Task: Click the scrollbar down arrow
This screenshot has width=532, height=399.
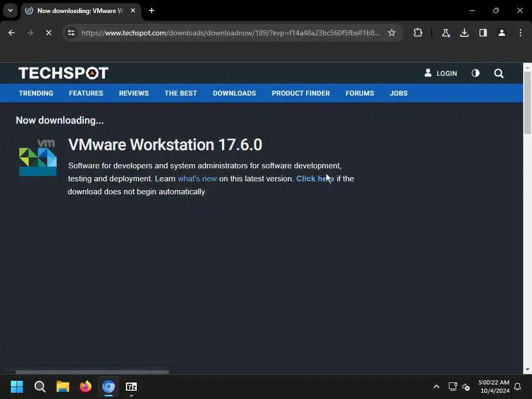Action: (x=527, y=369)
